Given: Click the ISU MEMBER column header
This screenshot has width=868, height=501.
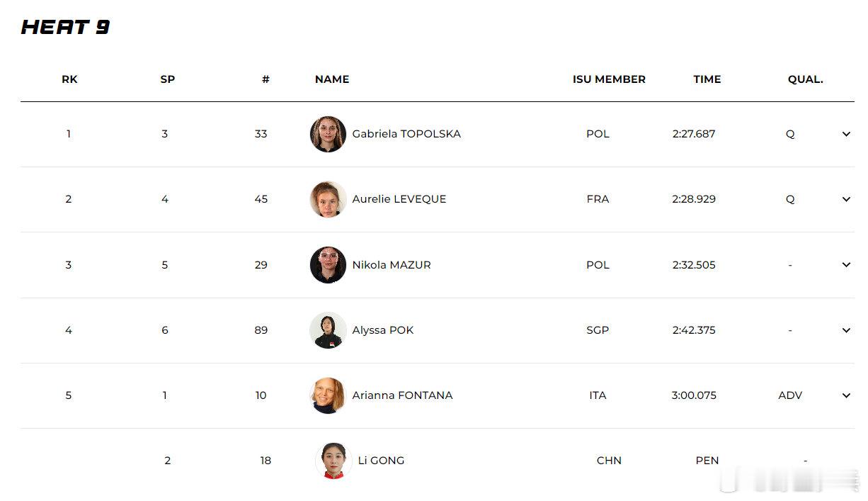Looking at the screenshot, I should click(x=609, y=79).
